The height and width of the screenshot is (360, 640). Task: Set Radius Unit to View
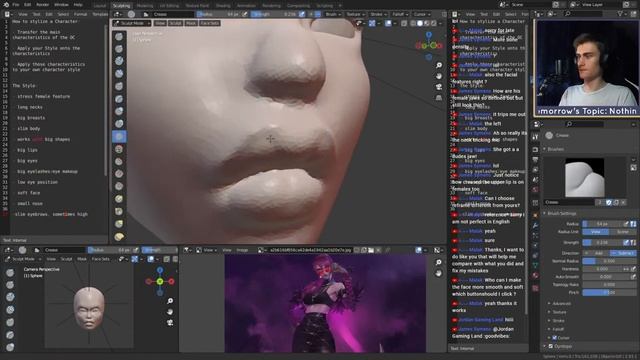[x=596, y=232]
